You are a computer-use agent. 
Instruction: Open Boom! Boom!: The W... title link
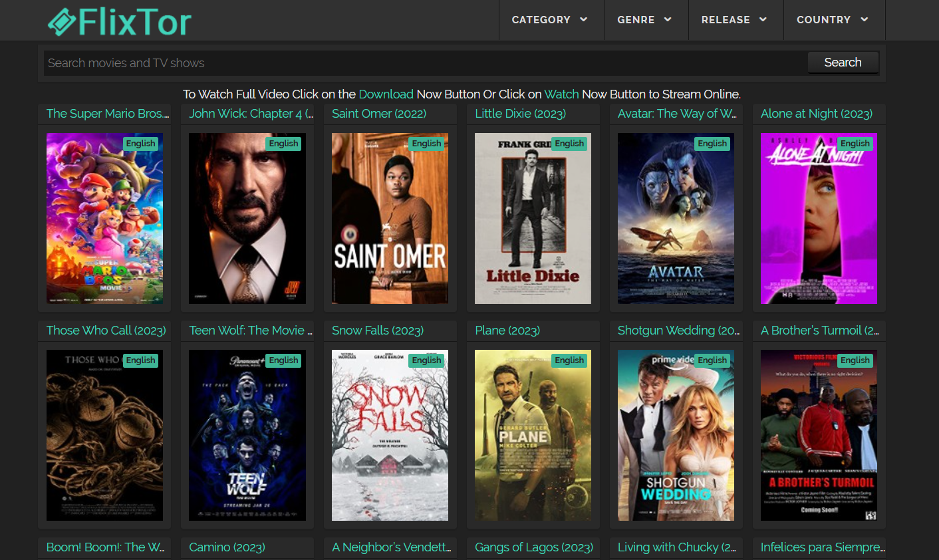[105, 547]
